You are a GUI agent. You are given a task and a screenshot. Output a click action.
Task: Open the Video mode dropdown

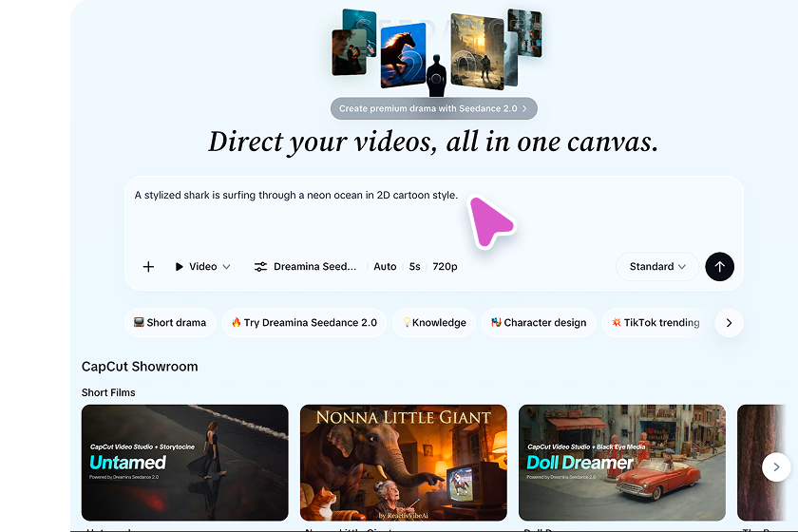tap(202, 267)
